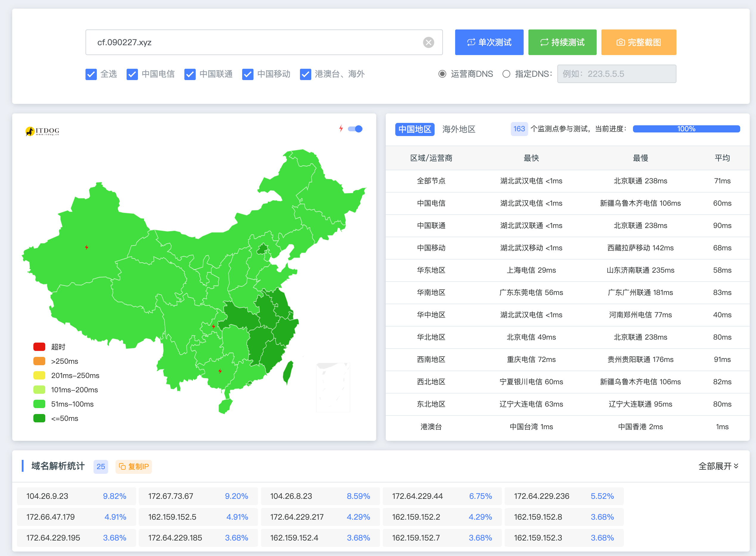This screenshot has width=756, height=556.
Task: Select the 港澳台 row label
Action: 431,427
